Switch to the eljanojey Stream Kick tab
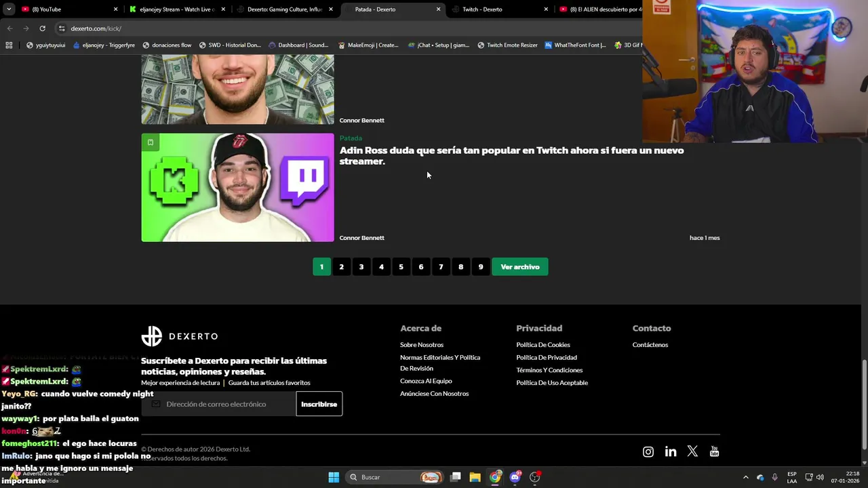The height and width of the screenshot is (488, 868). [x=176, y=9]
